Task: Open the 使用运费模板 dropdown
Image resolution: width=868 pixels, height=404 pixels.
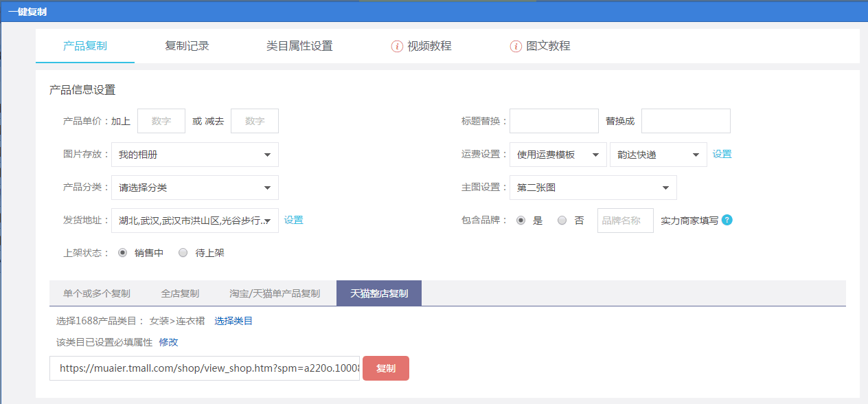Action: click(x=558, y=155)
